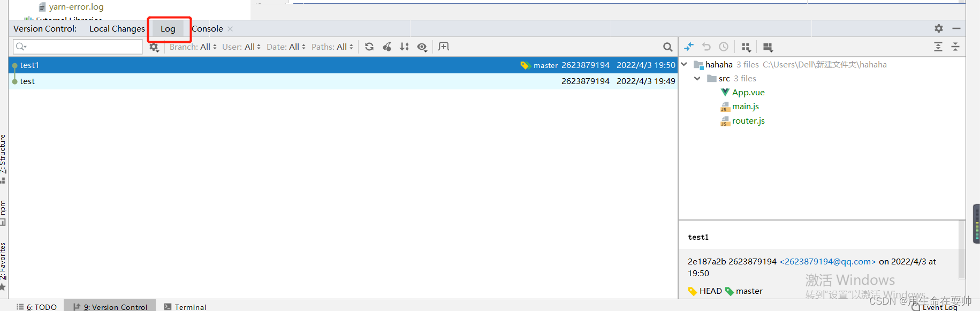Switch to the Console tab
The height and width of the screenshot is (311, 980).
point(207,29)
